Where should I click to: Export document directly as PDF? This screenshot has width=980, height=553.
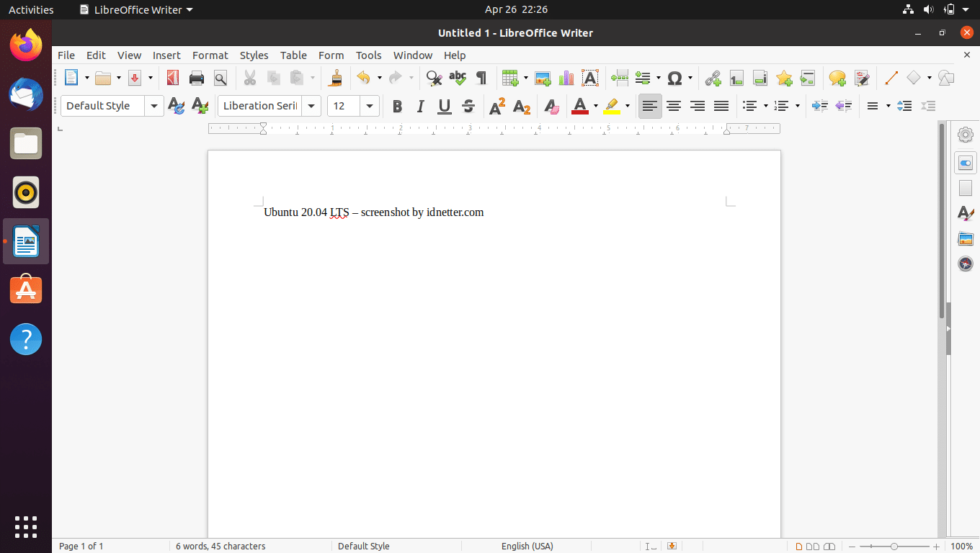pyautogui.click(x=172, y=78)
